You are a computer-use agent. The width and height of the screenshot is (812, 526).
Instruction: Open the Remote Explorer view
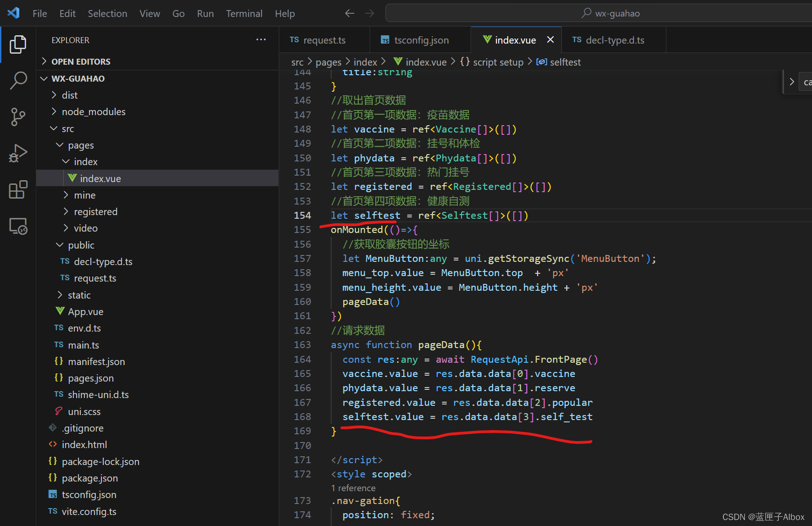18,226
